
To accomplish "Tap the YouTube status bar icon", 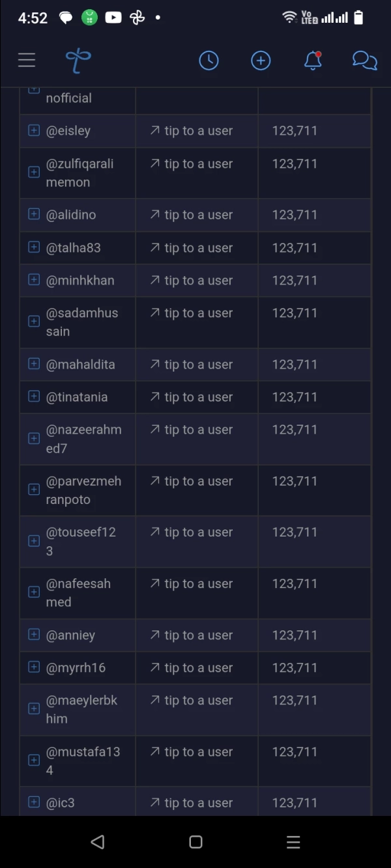I will [113, 18].
